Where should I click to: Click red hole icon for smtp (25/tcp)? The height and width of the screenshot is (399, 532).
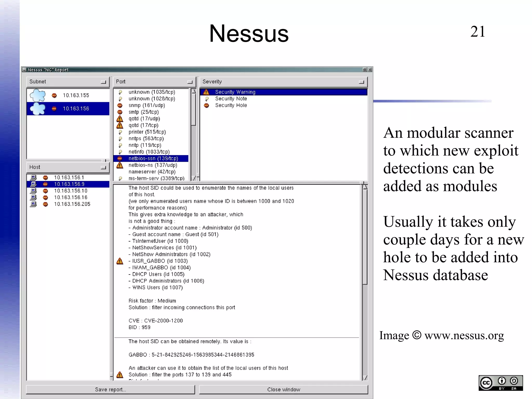[120, 112]
